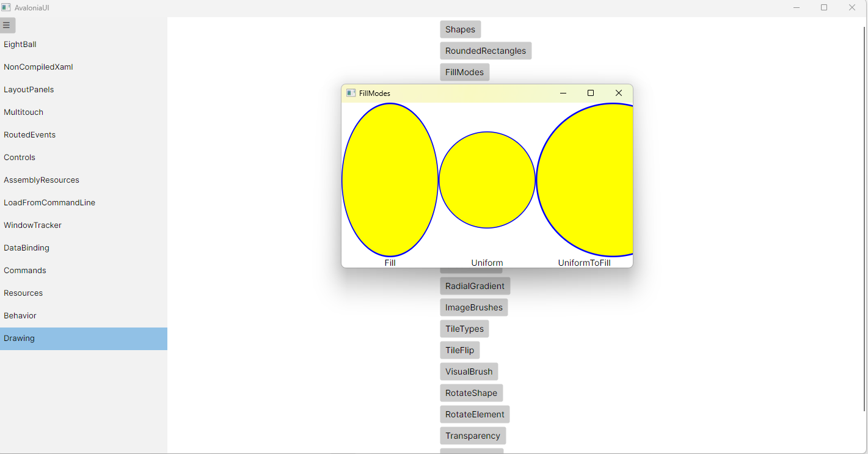This screenshot has width=868, height=454.
Task: Click the cropped UniformToFill circle
Action: click(x=585, y=180)
